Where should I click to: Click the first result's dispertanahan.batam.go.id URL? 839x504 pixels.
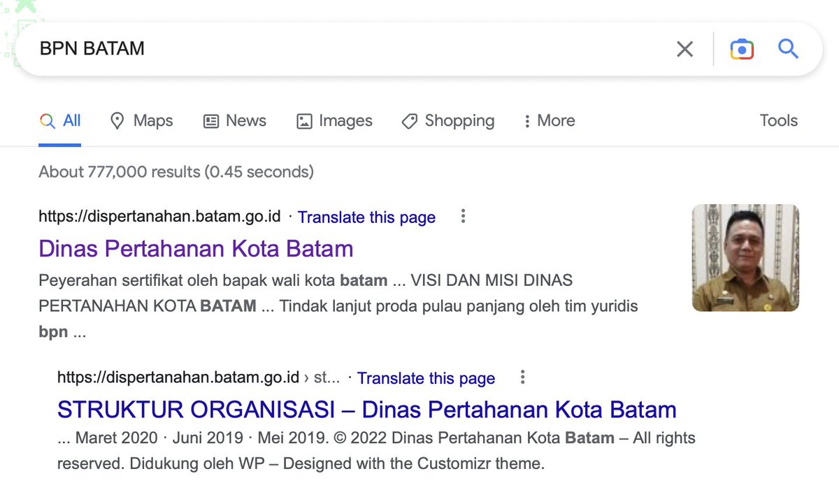click(159, 217)
